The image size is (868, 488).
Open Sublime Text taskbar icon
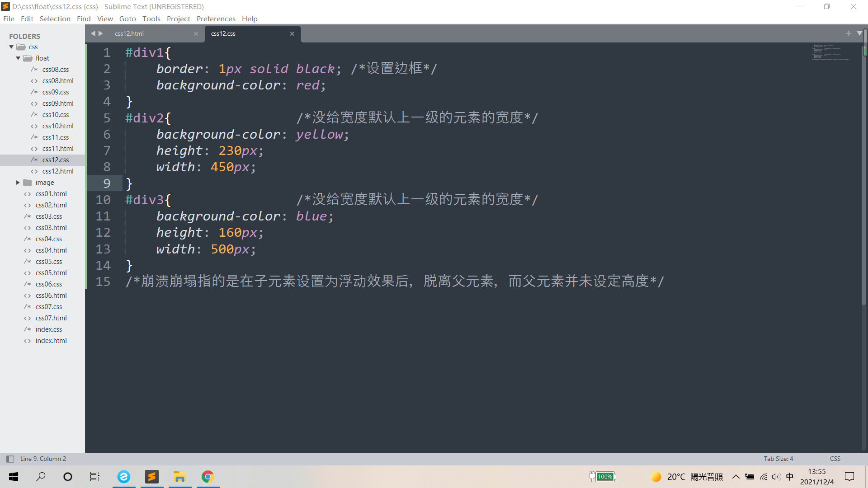click(x=152, y=477)
